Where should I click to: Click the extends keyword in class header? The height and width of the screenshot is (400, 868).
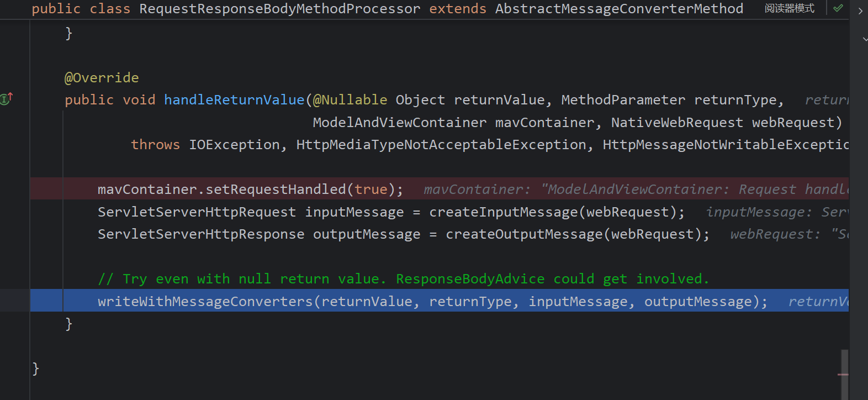click(458, 9)
